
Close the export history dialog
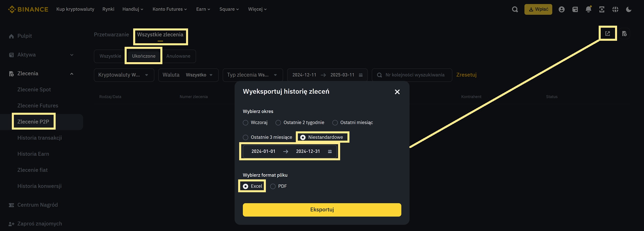[x=397, y=92]
